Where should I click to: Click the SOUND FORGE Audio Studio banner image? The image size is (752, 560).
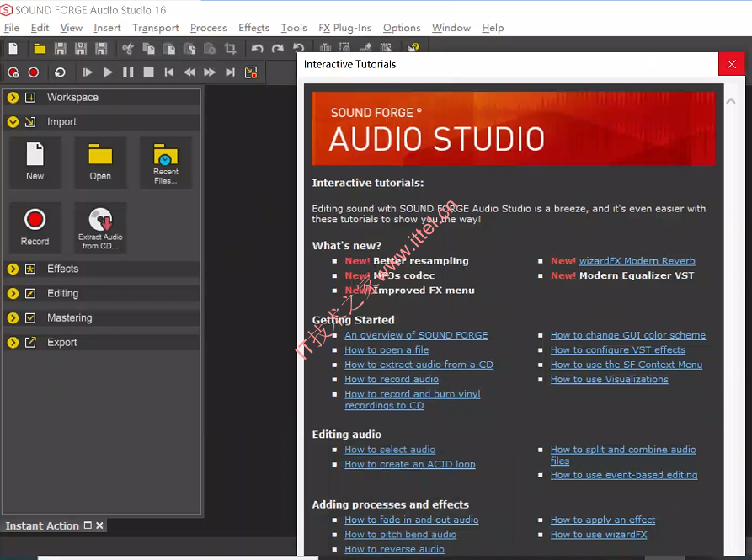[x=513, y=129]
